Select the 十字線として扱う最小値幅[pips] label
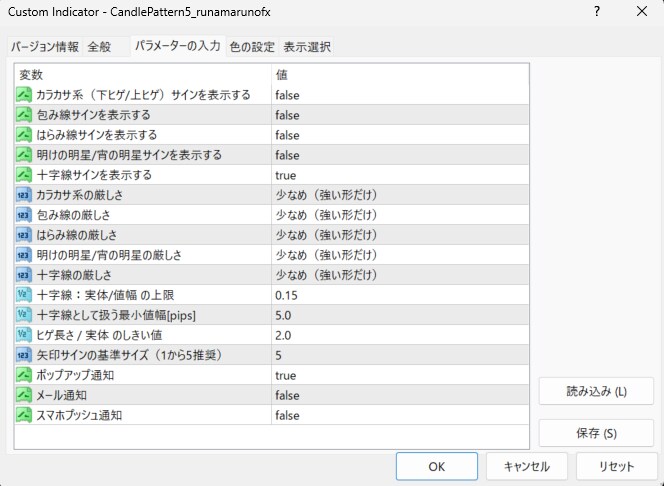This screenshot has width=664, height=486. point(116,315)
